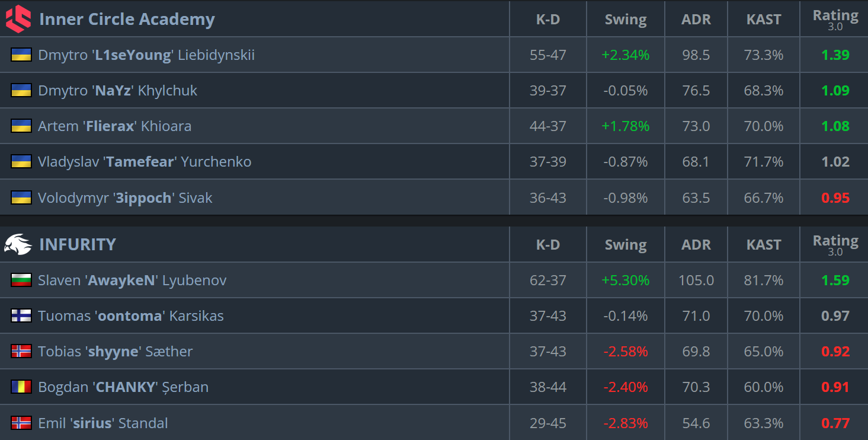Viewport: 868px width, 440px height.
Task: Click the Norwegian flag beside sirius
Action: 21,423
